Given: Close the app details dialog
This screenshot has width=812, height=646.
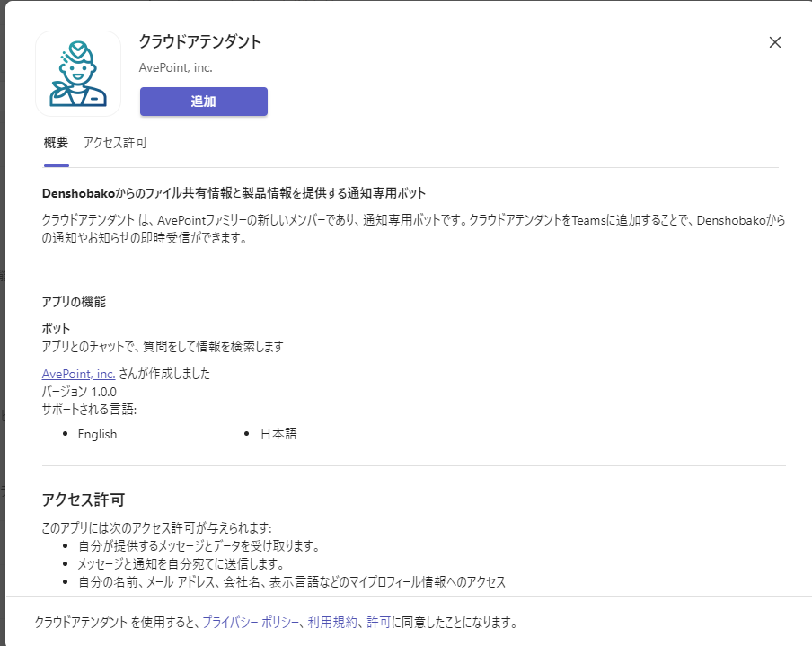Looking at the screenshot, I should [x=774, y=42].
